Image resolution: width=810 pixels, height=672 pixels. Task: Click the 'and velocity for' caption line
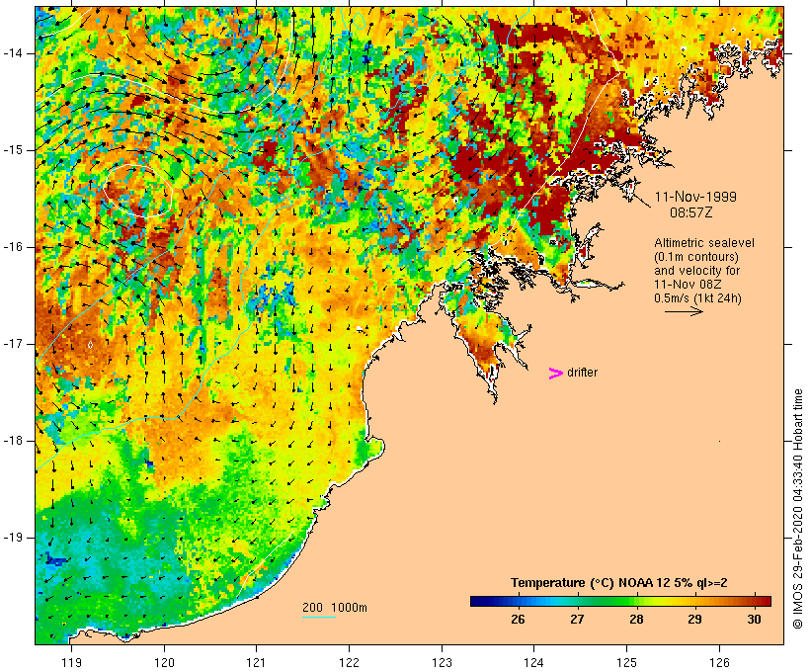696,271
